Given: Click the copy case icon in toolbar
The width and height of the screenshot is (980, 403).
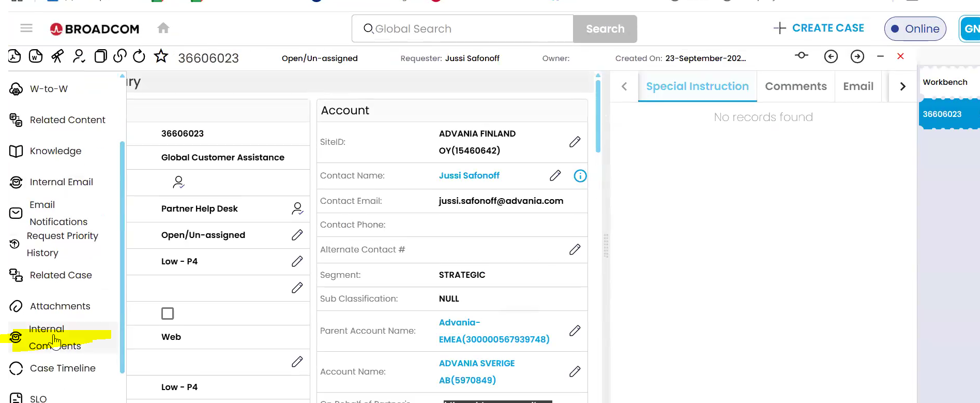Looking at the screenshot, I should [x=100, y=56].
